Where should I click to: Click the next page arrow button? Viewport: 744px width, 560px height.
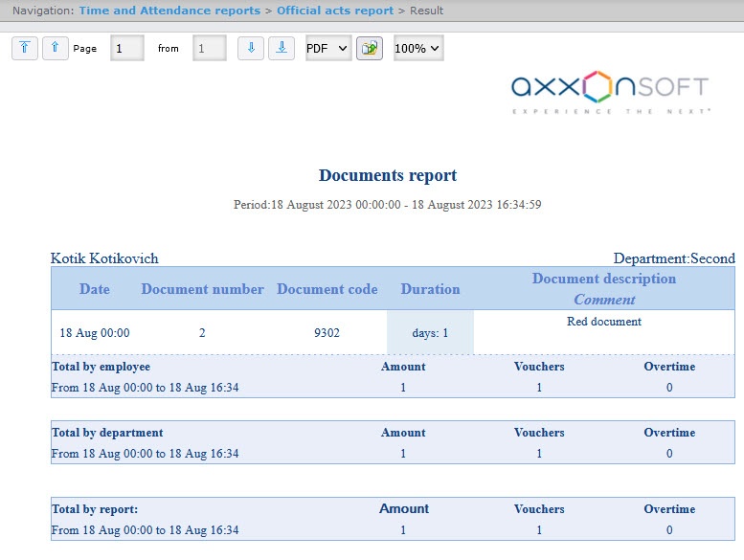(x=250, y=48)
